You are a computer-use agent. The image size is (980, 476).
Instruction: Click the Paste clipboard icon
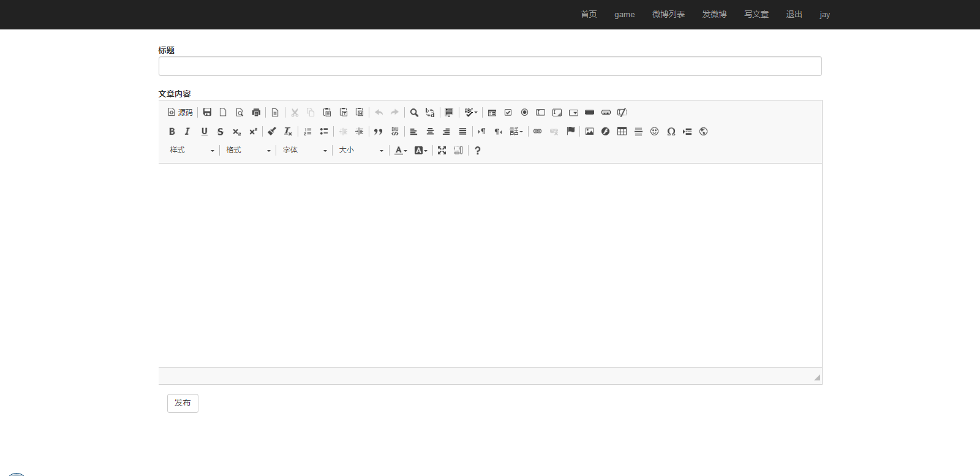(x=327, y=113)
